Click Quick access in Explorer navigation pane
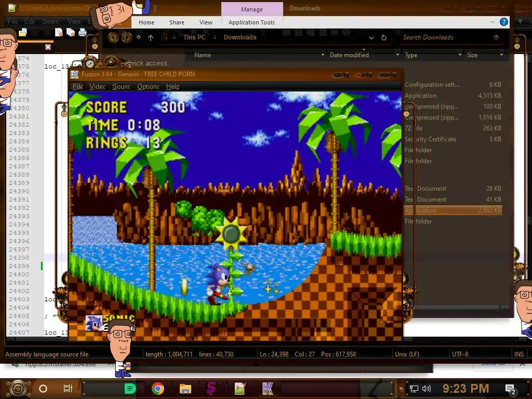532x399 pixels. (x=148, y=63)
